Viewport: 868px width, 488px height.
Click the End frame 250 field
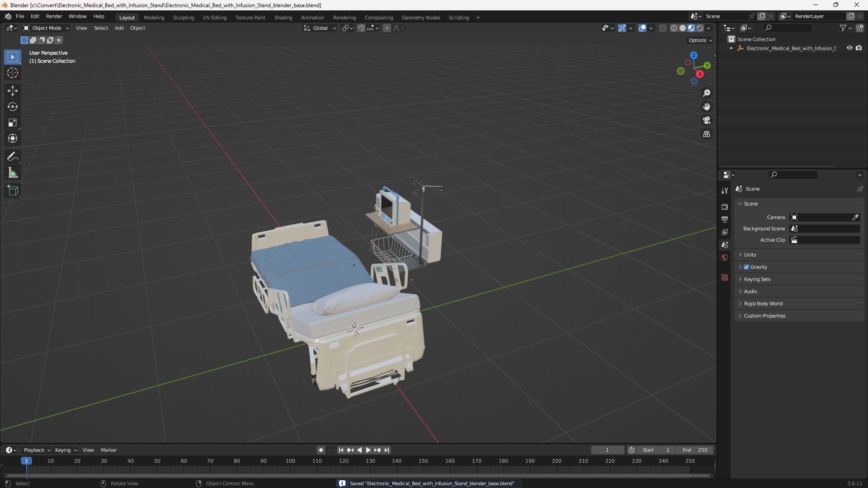(x=695, y=450)
